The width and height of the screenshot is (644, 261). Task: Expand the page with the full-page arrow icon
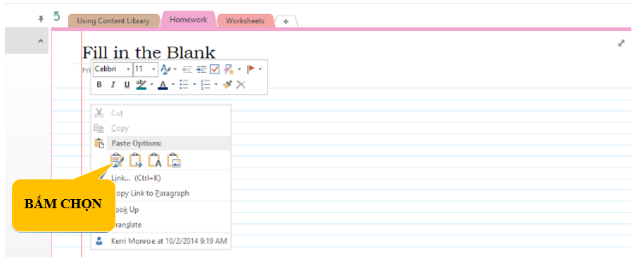coord(621,43)
